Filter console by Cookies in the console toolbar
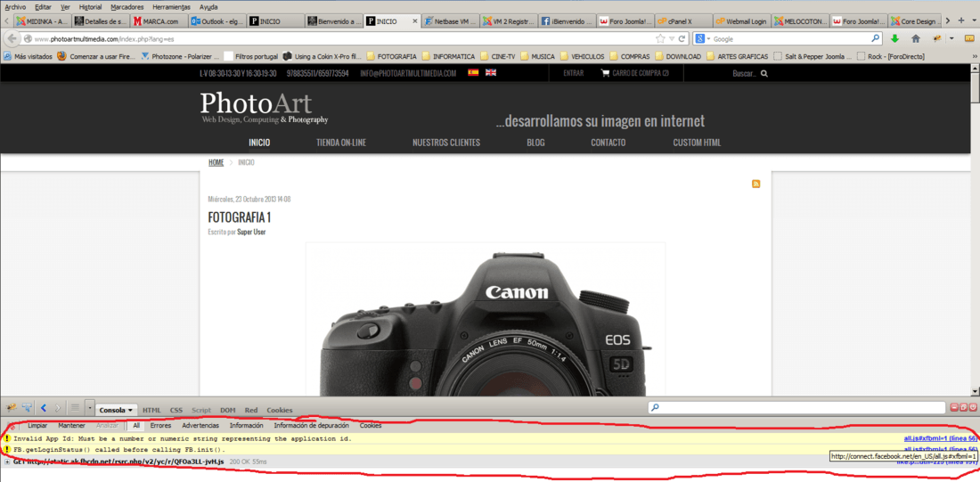 371,426
